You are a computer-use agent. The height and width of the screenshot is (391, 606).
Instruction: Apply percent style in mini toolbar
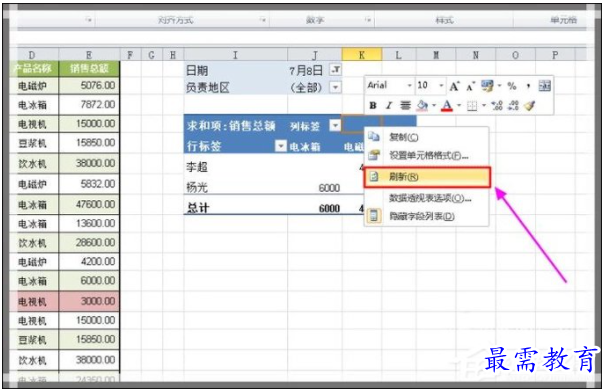(512, 86)
